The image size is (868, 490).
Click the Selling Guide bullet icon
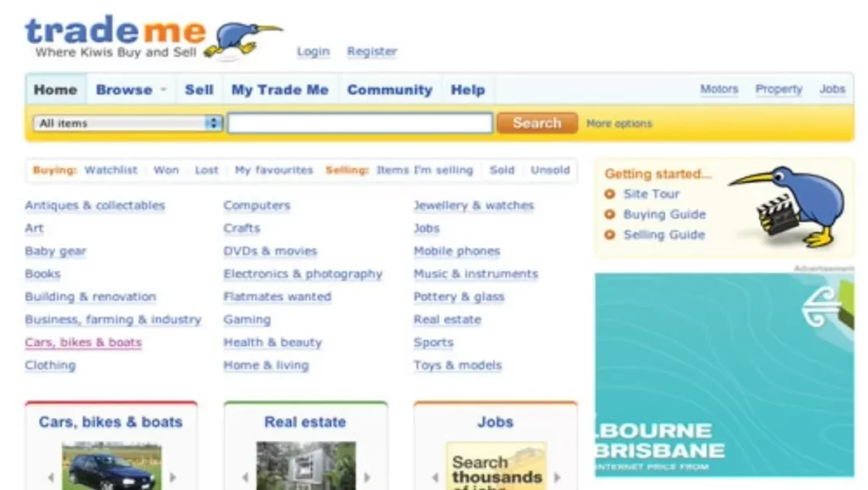click(x=610, y=235)
